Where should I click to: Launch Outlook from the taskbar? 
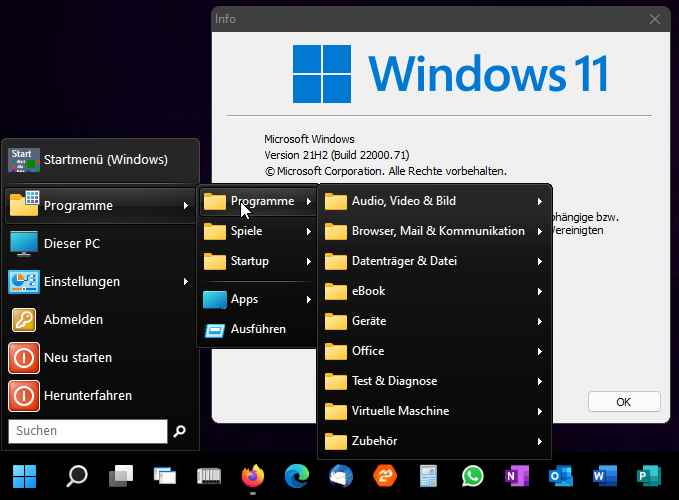click(x=561, y=476)
